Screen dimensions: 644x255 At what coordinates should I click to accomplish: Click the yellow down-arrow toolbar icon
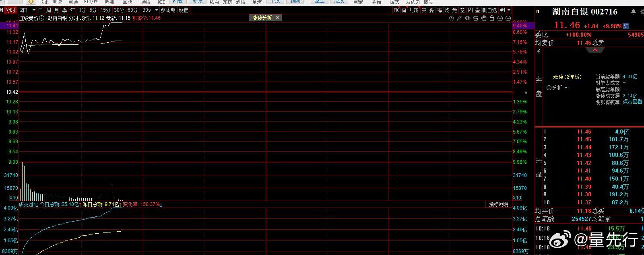[x=31, y=2]
